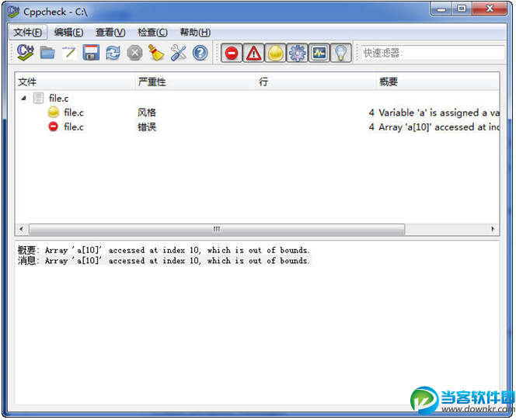The image size is (516, 420).
Task: Toggle portability messages with gear icon
Action: (x=297, y=53)
